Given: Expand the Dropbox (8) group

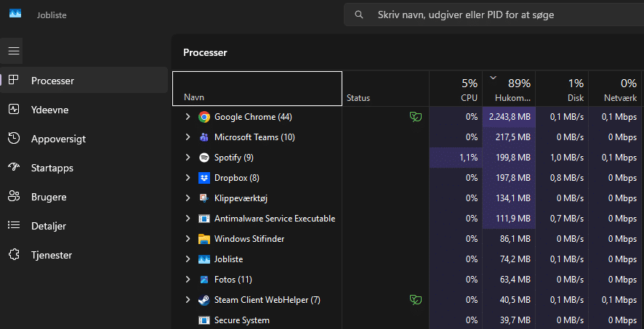Looking at the screenshot, I should (x=188, y=178).
